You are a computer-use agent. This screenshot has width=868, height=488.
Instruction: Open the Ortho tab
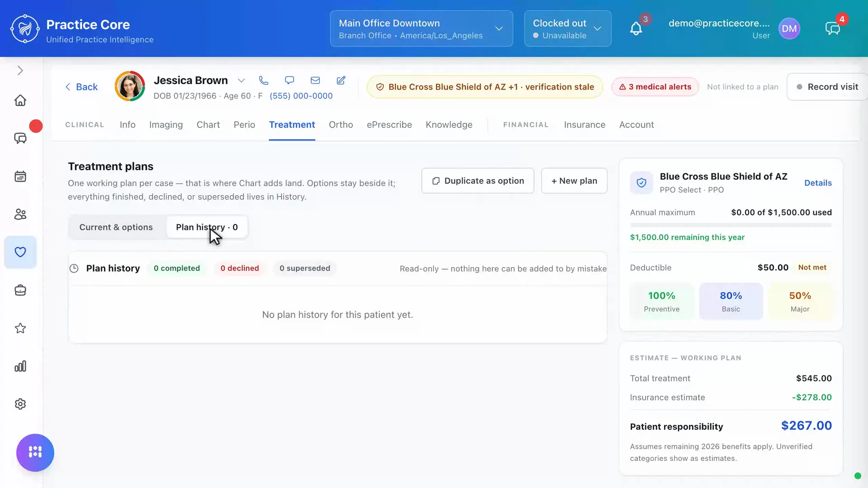[341, 125]
